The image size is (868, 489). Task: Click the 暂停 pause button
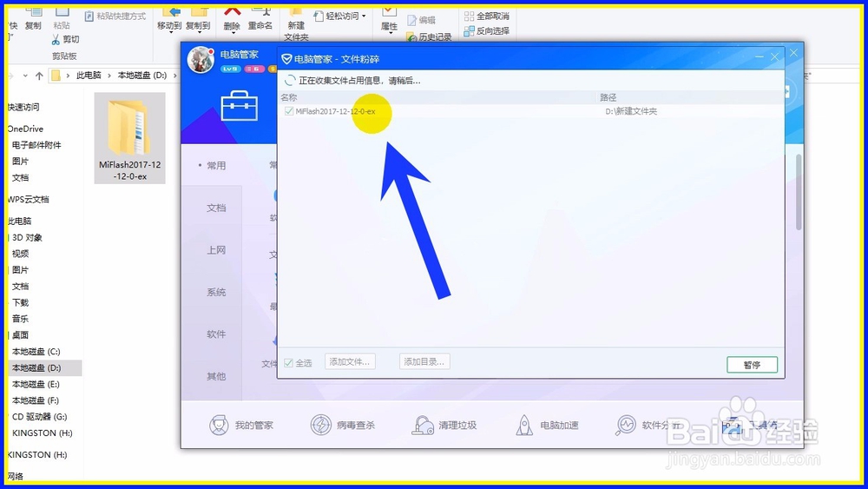[752, 365]
